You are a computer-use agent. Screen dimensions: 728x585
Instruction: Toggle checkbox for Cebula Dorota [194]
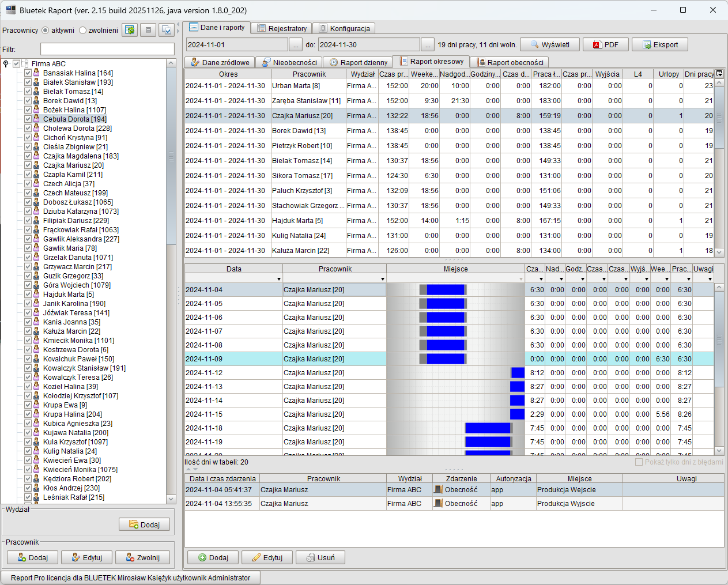pyautogui.click(x=28, y=119)
